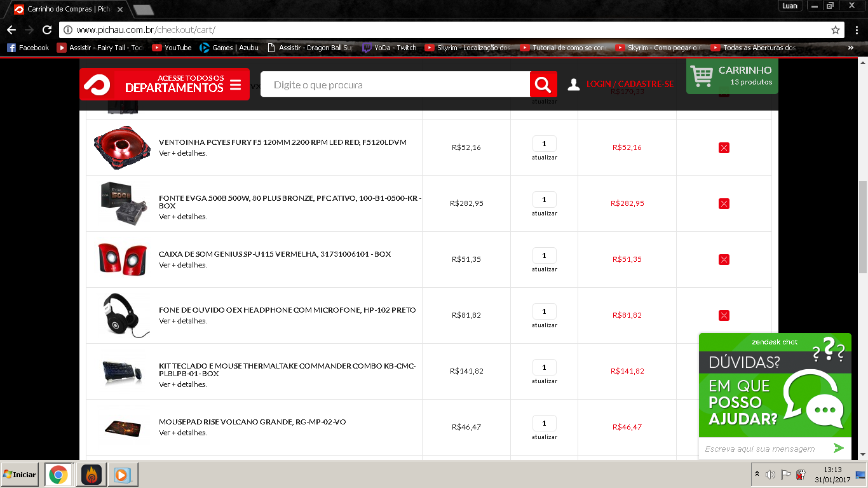Click Ver + detalhes under Fonte EVGA
The image size is (868, 488).
[x=183, y=217]
